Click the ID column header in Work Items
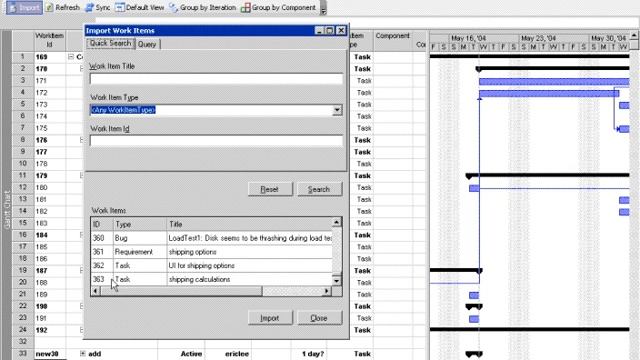640x360 pixels. [x=102, y=224]
